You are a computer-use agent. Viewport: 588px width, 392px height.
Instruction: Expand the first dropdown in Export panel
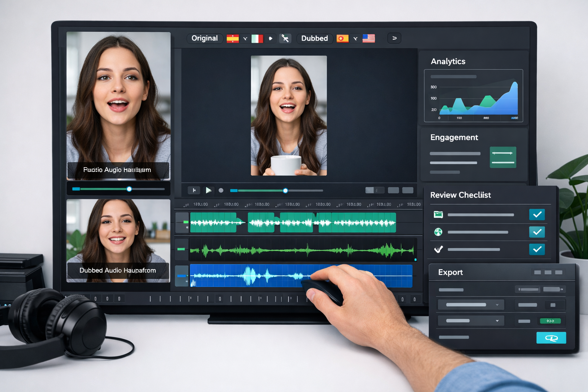coord(471,305)
